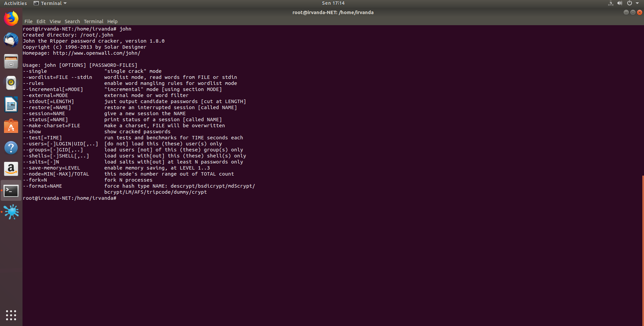644x326 pixels.
Task: Open the Help question mark icon
Action: [11, 148]
